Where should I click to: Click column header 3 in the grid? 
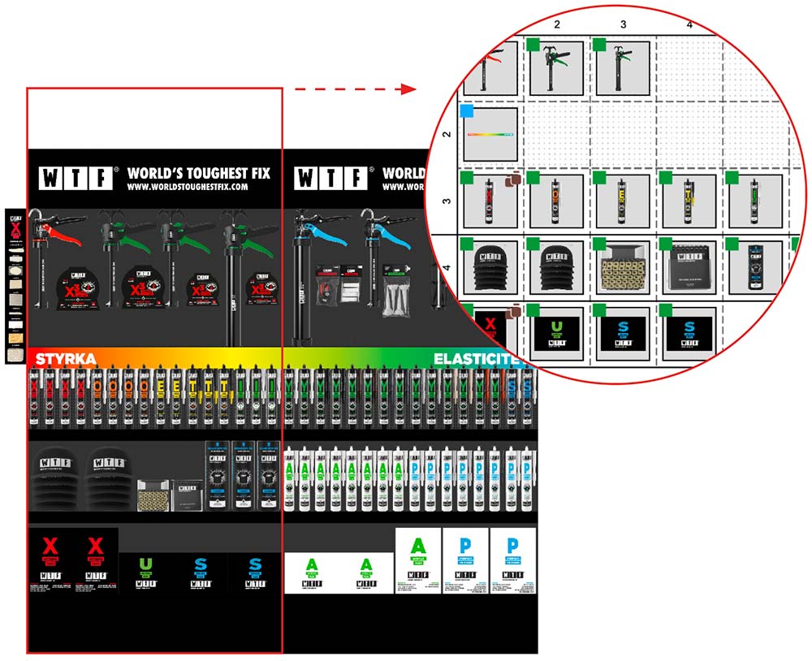click(623, 24)
